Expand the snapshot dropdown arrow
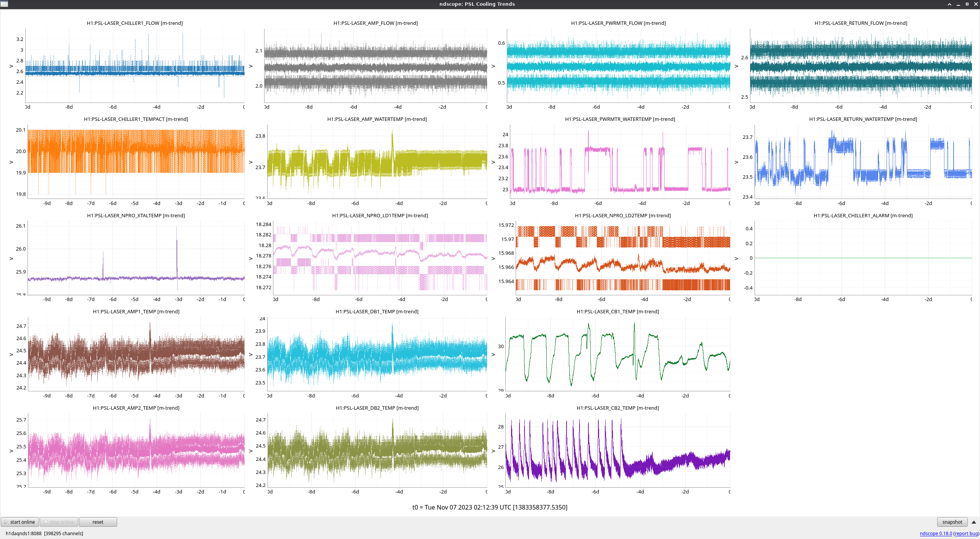The width and height of the screenshot is (980, 539). coord(973,522)
